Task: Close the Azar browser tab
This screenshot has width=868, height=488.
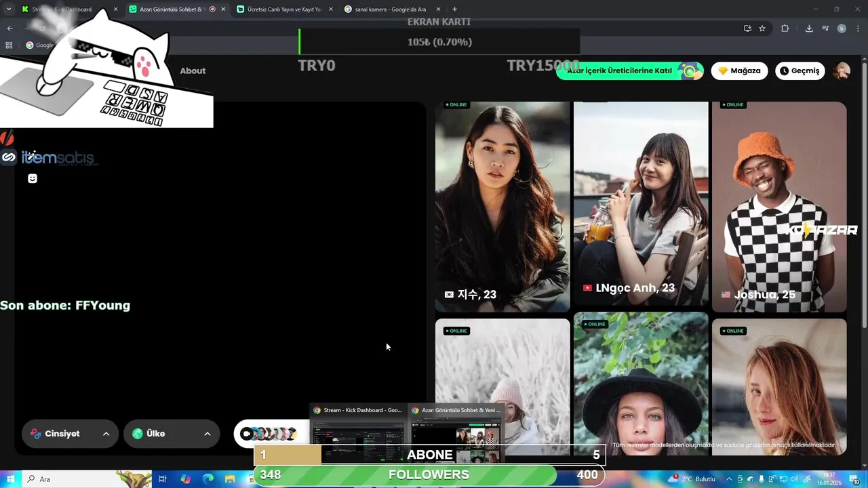Action: (223, 9)
